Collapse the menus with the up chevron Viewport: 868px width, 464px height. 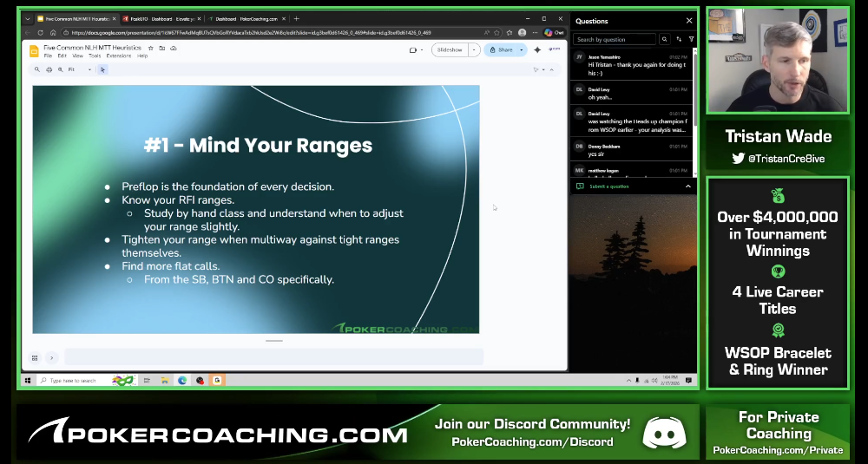point(551,69)
